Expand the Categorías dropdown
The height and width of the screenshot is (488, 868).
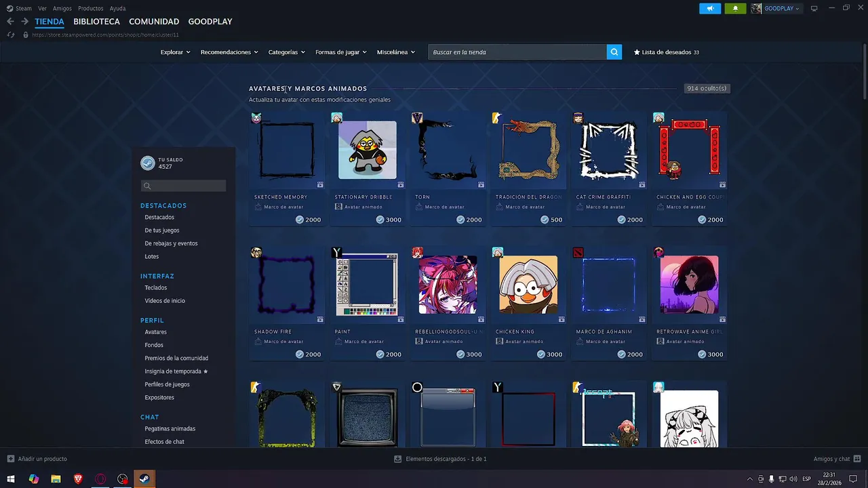click(x=286, y=52)
